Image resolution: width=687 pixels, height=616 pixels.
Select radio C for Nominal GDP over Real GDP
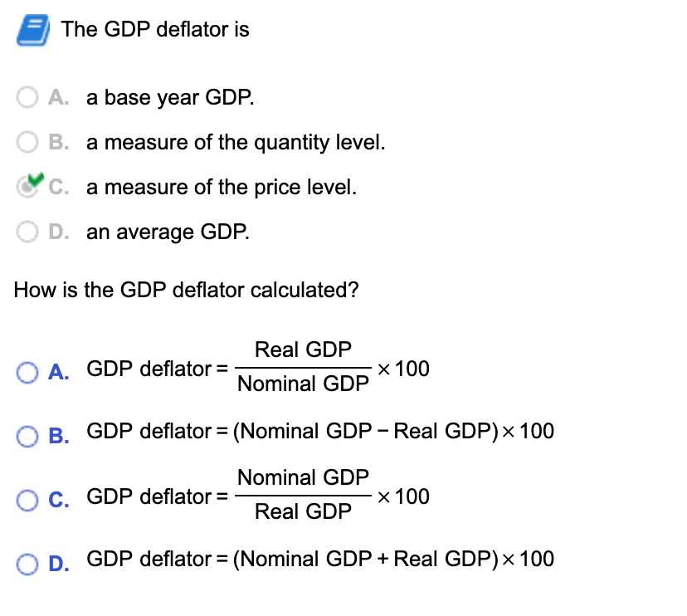point(27,501)
